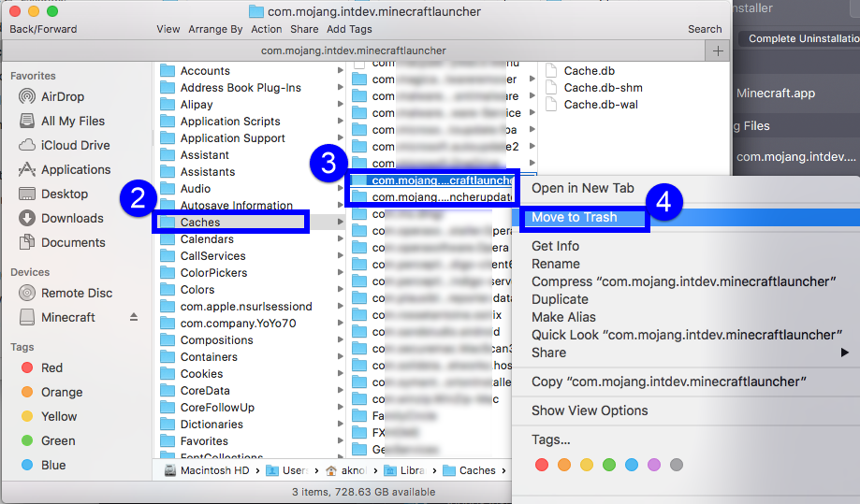Open the Downloads folder in sidebar

[27, 219]
